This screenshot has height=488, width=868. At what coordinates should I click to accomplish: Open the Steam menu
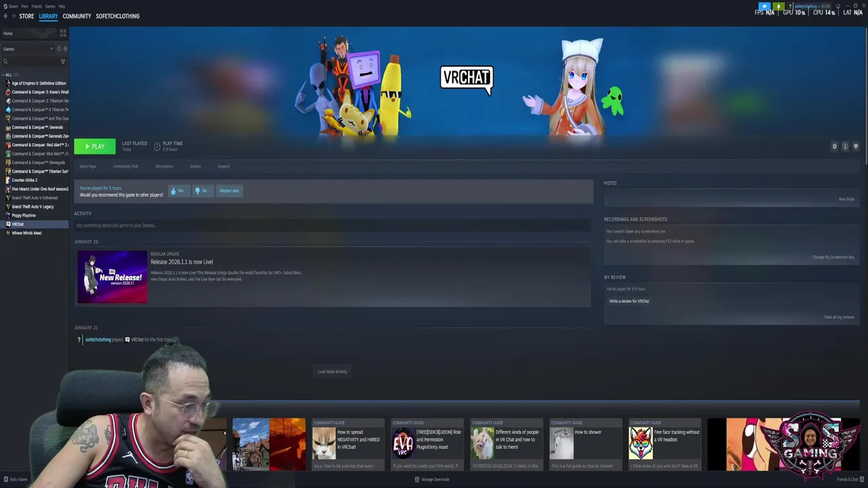[x=12, y=6]
